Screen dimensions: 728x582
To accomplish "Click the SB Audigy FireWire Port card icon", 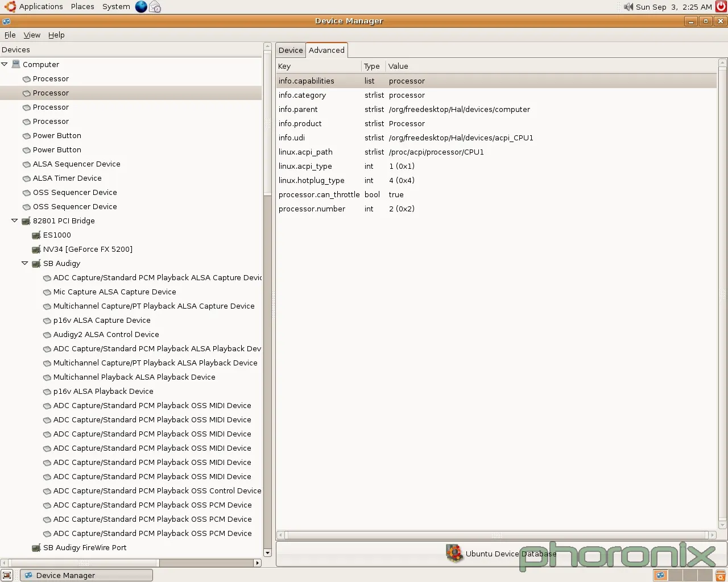I will (x=36, y=548).
